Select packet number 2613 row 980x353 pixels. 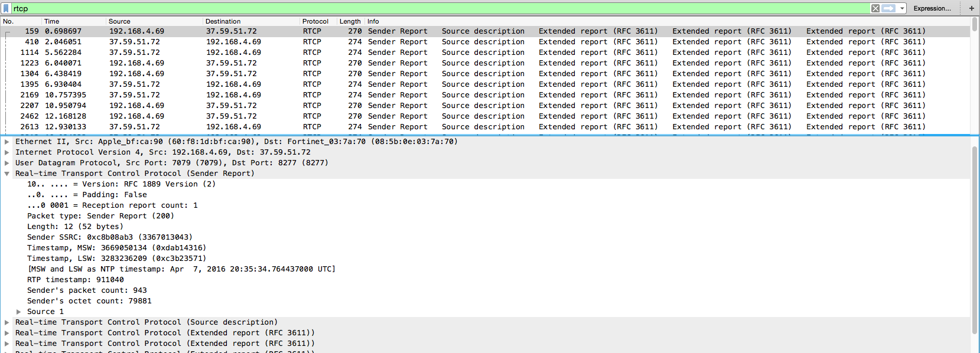[485, 127]
